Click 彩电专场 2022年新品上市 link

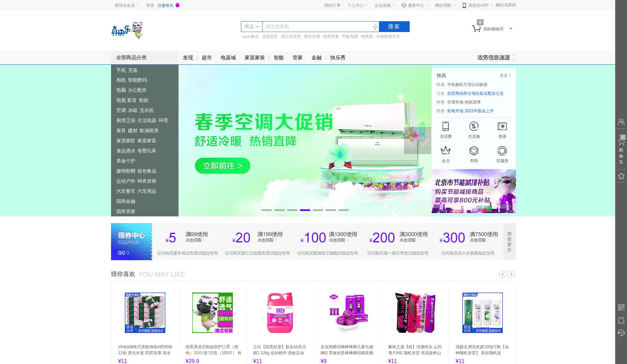pos(470,111)
